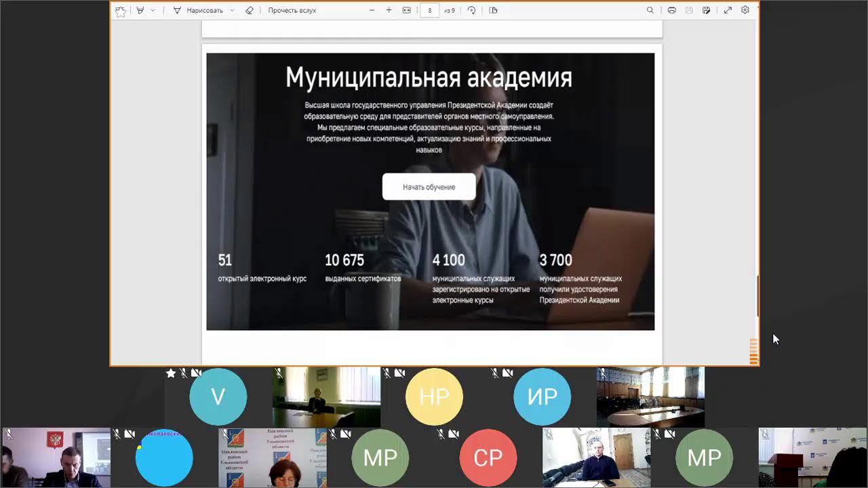Image resolution: width=868 pixels, height=488 pixels.
Task: Zoom in with the plus icon
Action: 389,10
